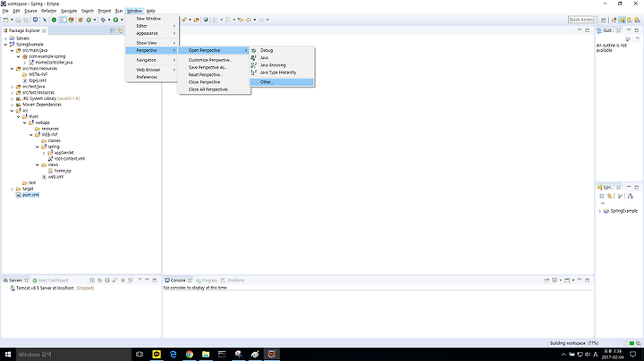Select HomeController.java in Package Explorer
This screenshot has height=361, width=644.
(54, 63)
